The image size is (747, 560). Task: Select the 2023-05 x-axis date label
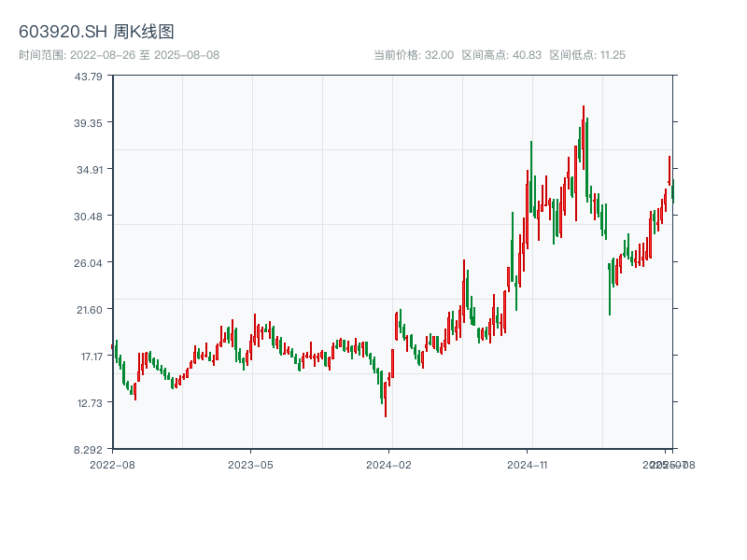pos(250,464)
